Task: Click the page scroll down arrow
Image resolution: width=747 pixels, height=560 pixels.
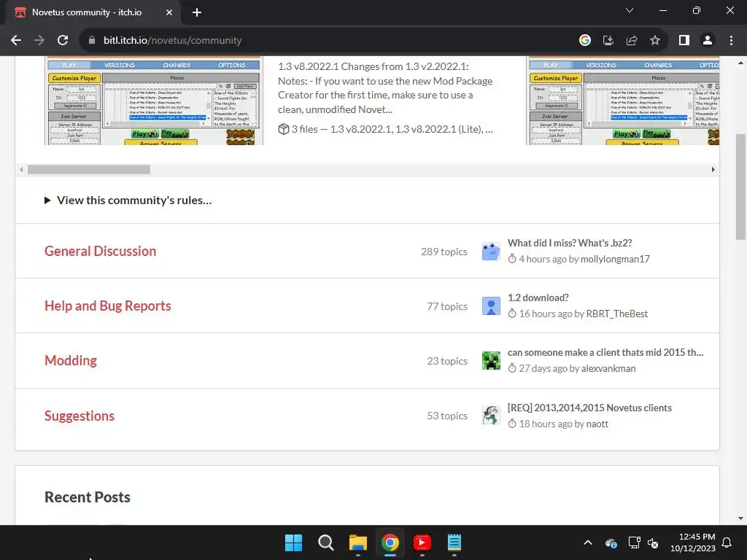Action: point(741,518)
